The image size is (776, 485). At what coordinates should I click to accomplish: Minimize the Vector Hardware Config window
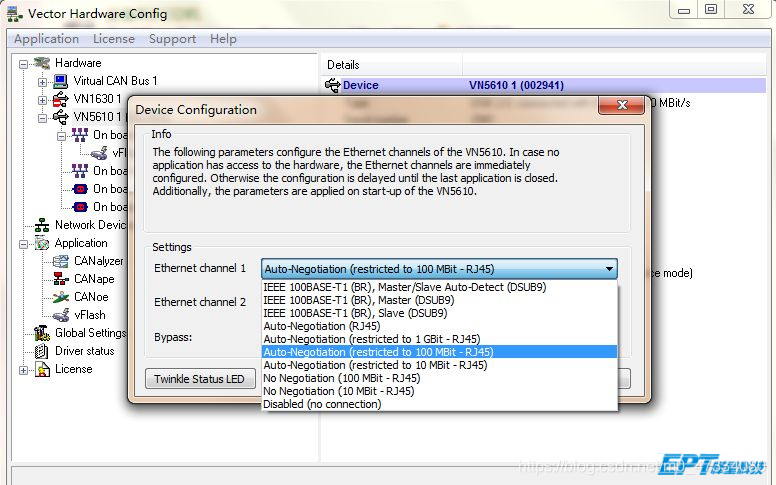(684, 9)
